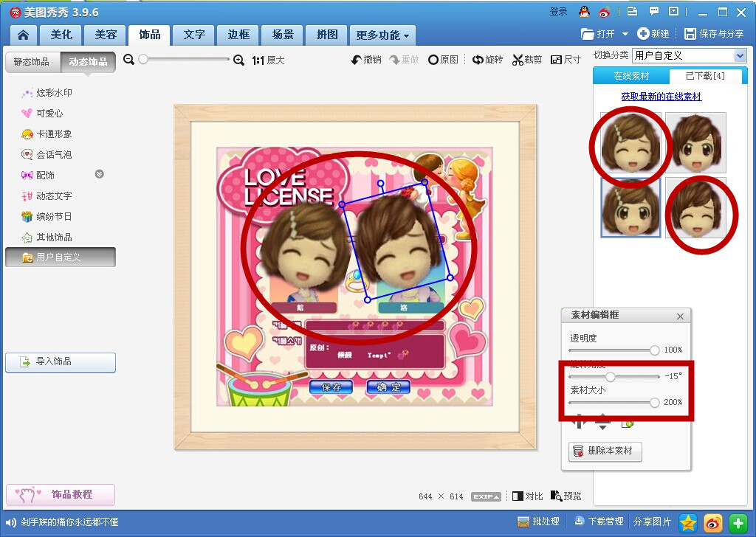
Task: Switch to the 场景 tab
Action: (x=283, y=35)
